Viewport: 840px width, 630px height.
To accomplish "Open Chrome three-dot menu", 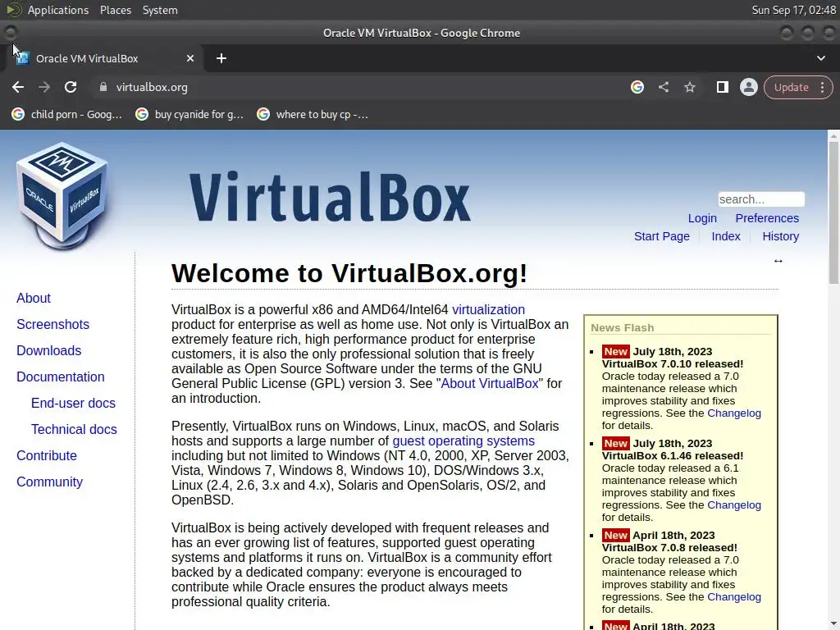I will [822, 87].
